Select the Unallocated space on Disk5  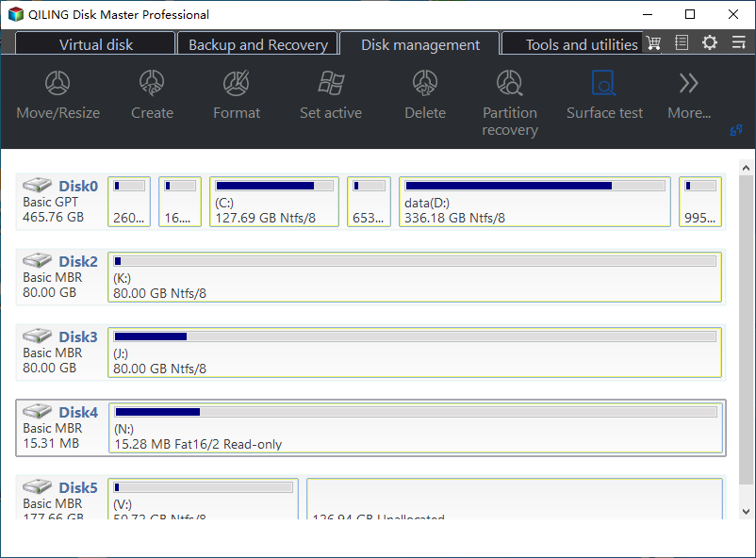(x=515, y=499)
